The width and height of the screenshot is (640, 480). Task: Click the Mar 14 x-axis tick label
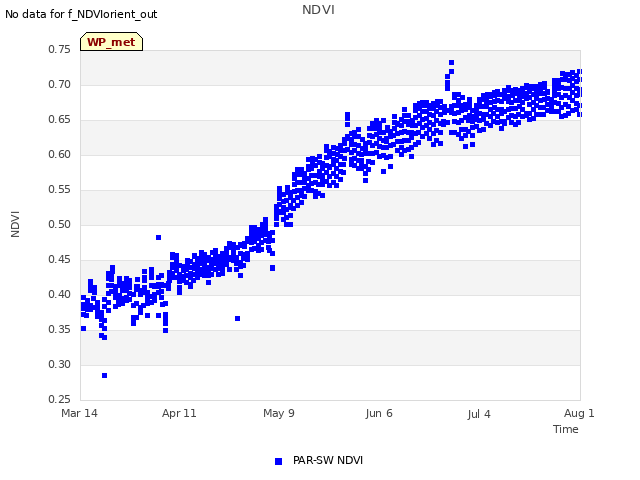79,413
